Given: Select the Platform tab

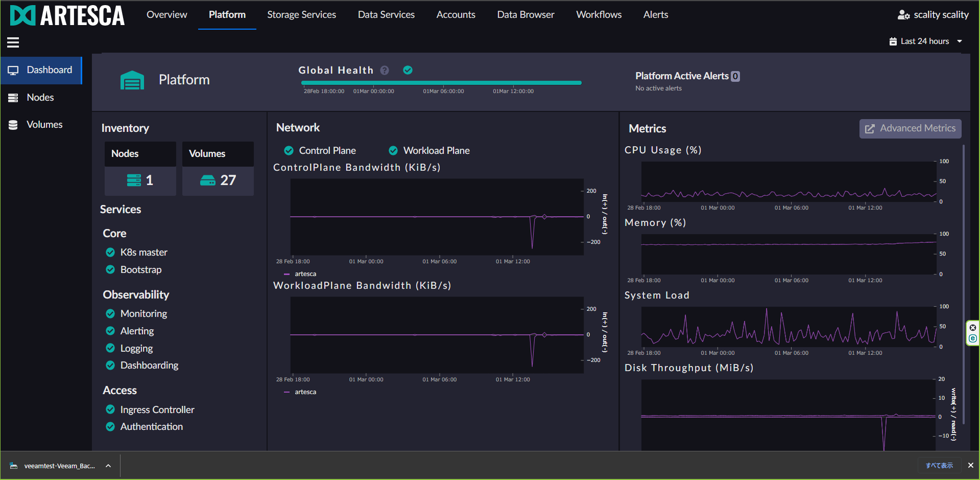Looking at the screenshot, I should point(227,15).
